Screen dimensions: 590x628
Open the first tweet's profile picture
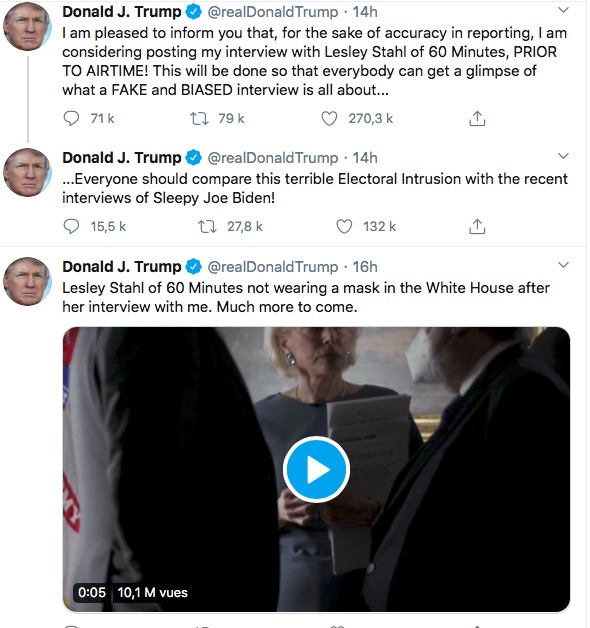(x=27, y=26)
